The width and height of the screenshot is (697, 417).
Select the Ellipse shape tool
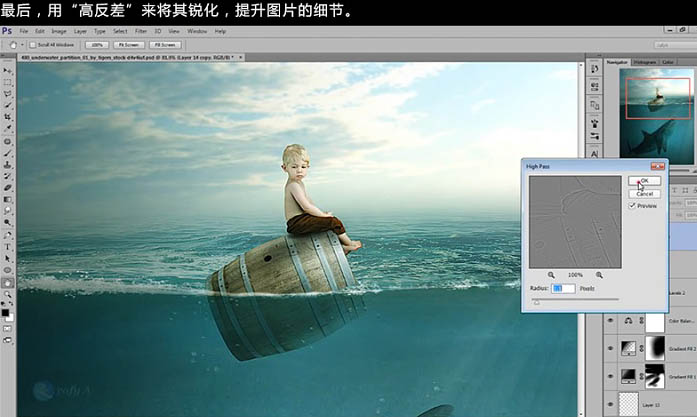[x=8, y=270]
